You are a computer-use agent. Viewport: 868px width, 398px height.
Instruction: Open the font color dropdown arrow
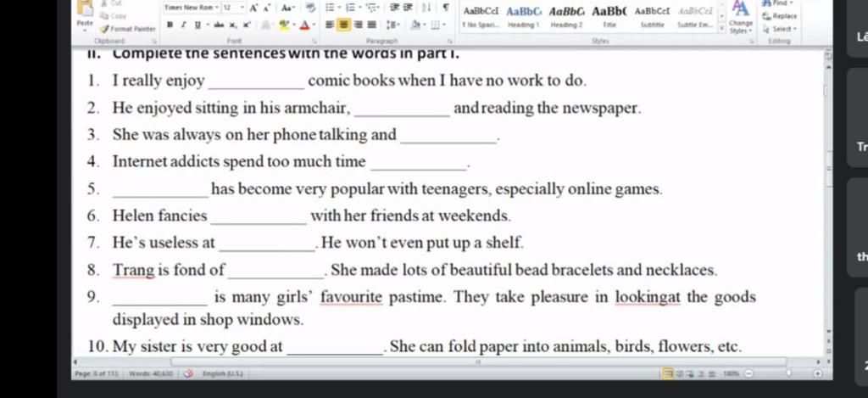(x=314, y=25)
